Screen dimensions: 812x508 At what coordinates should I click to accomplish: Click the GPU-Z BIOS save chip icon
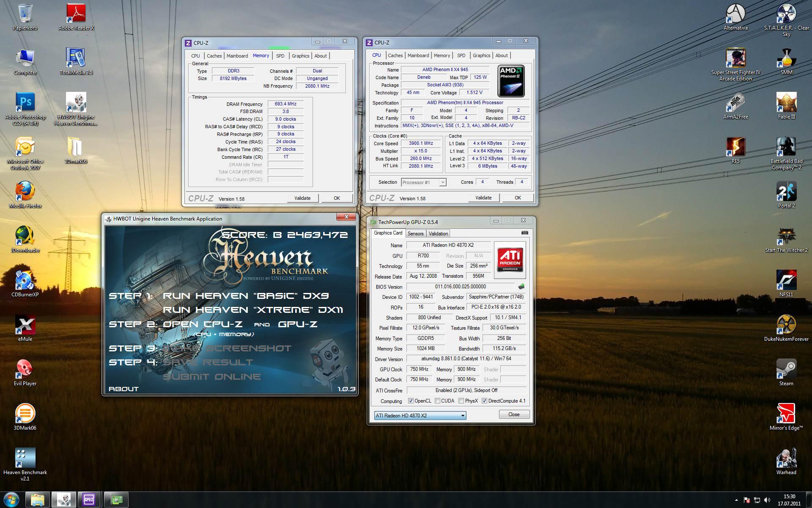[521, 287]
